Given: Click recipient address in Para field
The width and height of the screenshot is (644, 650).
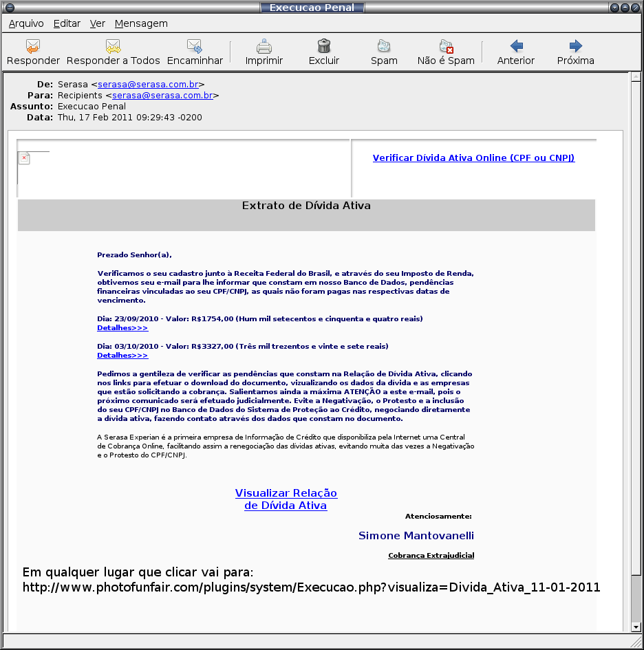Looking at the screenshot, I should point(162,96).
